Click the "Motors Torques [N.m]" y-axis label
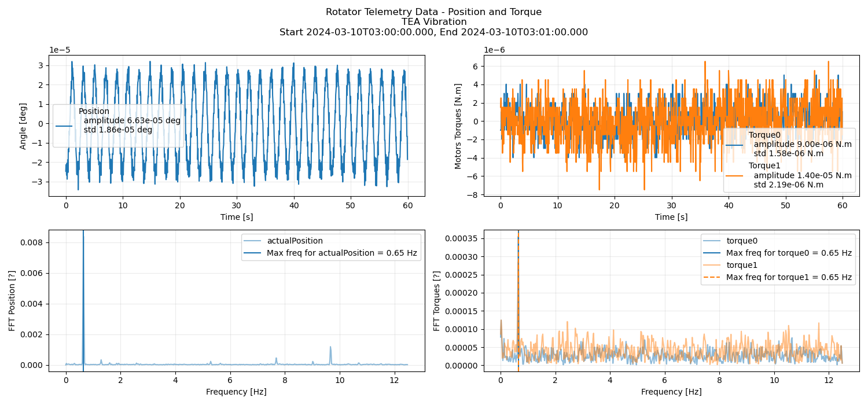 458,126
